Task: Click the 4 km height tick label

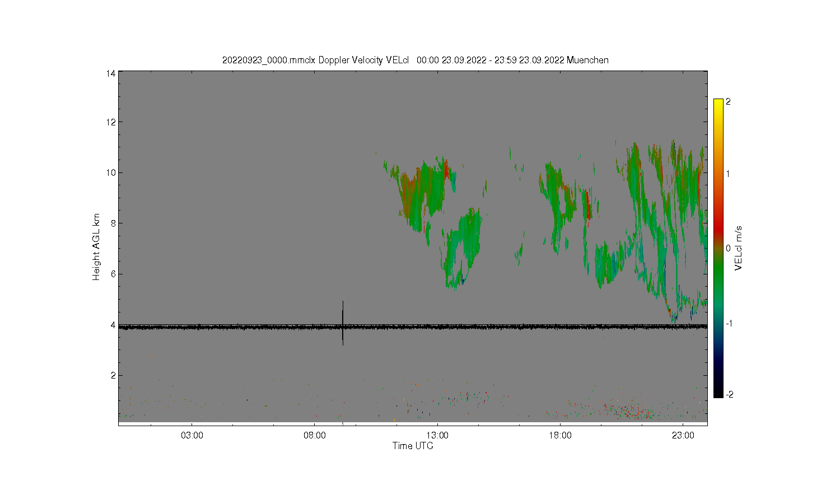Action: coord(113,325)
